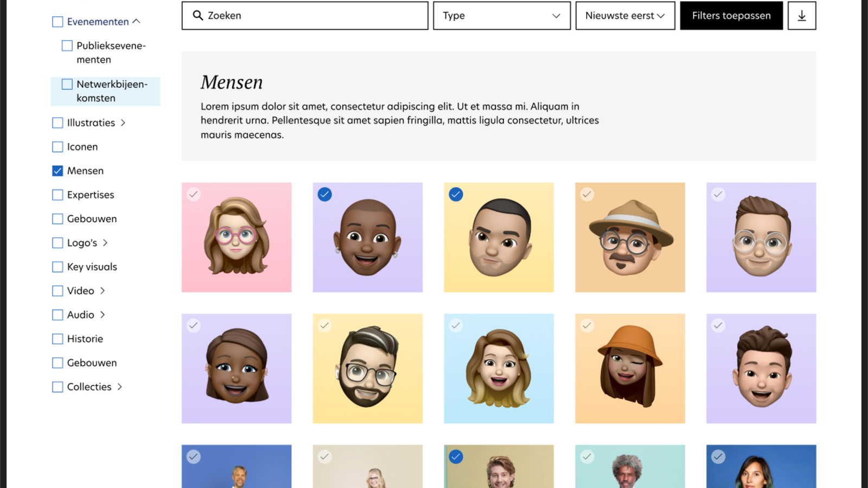Click the Zoeken search field
The image size is (868, 488).
click(x=315, y=16)
